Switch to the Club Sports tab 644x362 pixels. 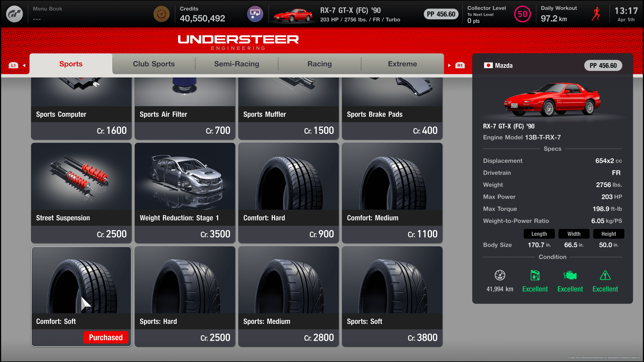154,64
